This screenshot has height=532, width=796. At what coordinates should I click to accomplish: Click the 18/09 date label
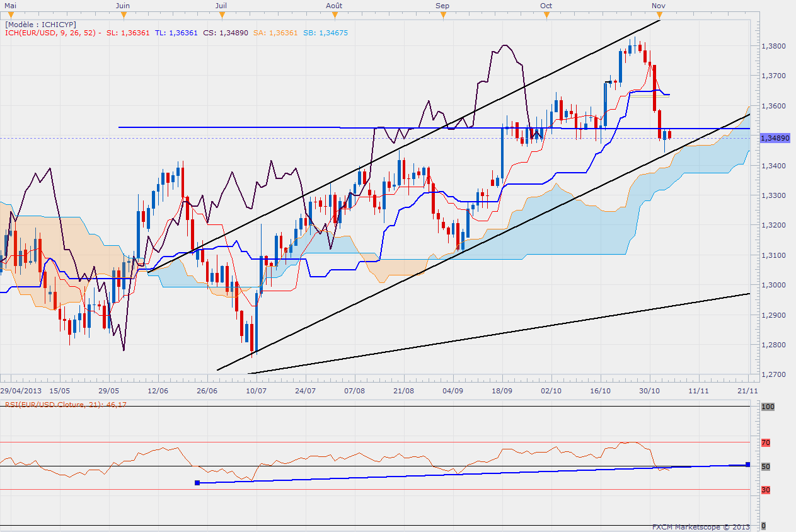(502, 391)
